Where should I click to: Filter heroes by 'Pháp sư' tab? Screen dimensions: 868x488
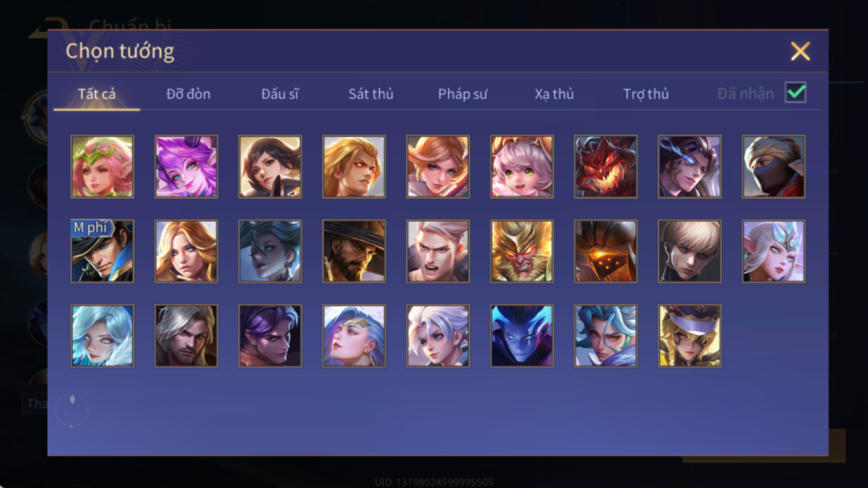[x=462, y=94]
